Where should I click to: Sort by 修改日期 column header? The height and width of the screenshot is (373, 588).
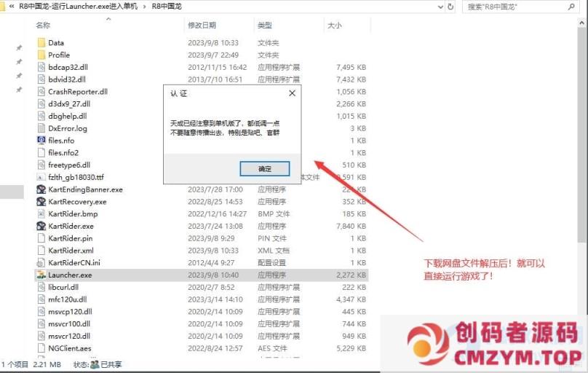(202, 25)
